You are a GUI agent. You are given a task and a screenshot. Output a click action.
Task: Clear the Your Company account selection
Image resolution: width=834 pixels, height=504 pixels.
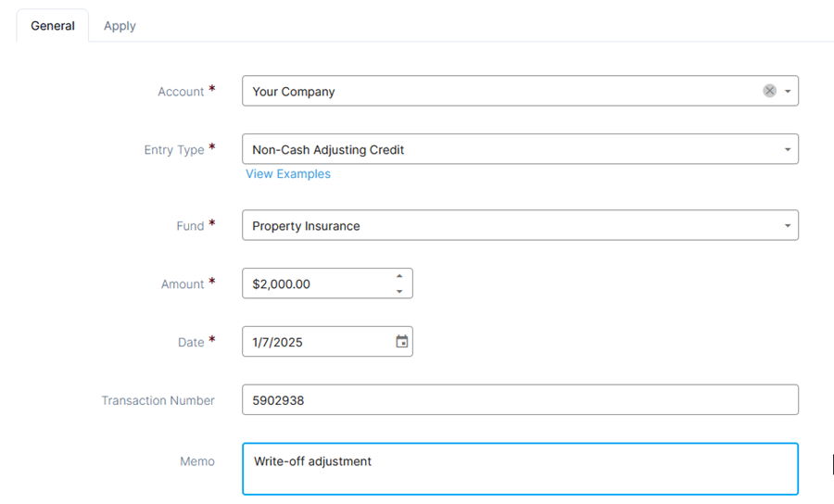(769, 91)
